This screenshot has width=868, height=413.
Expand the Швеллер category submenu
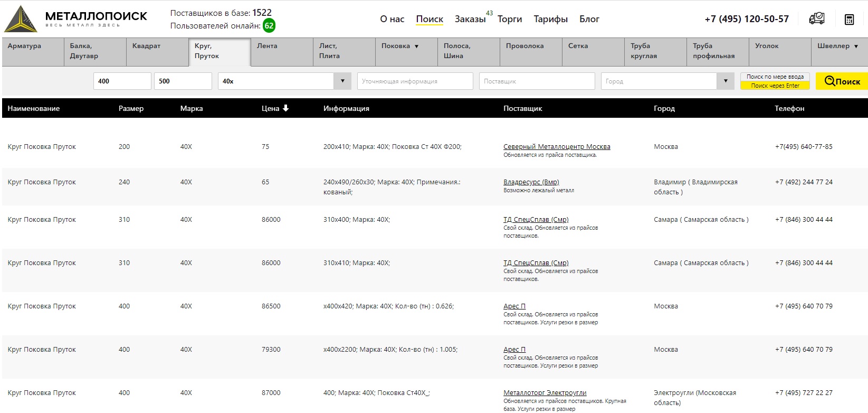(x=856, y=46)
